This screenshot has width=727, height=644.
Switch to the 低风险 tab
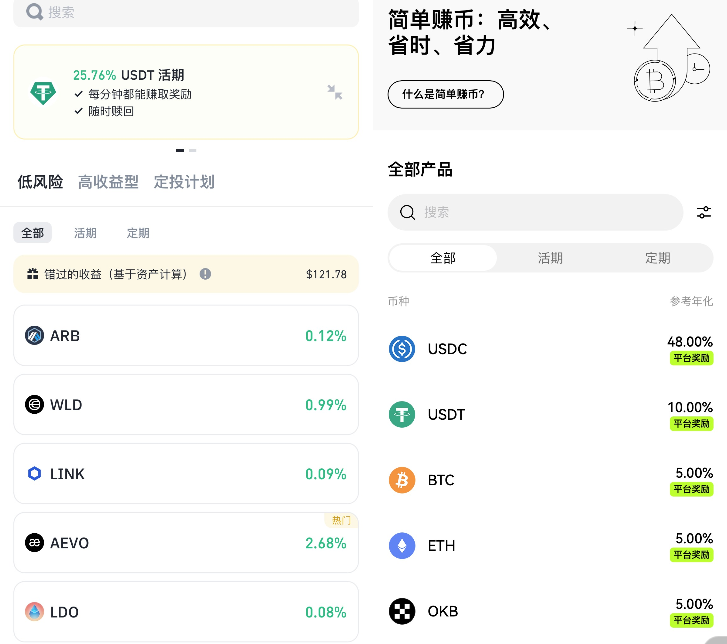coord(40,182)
